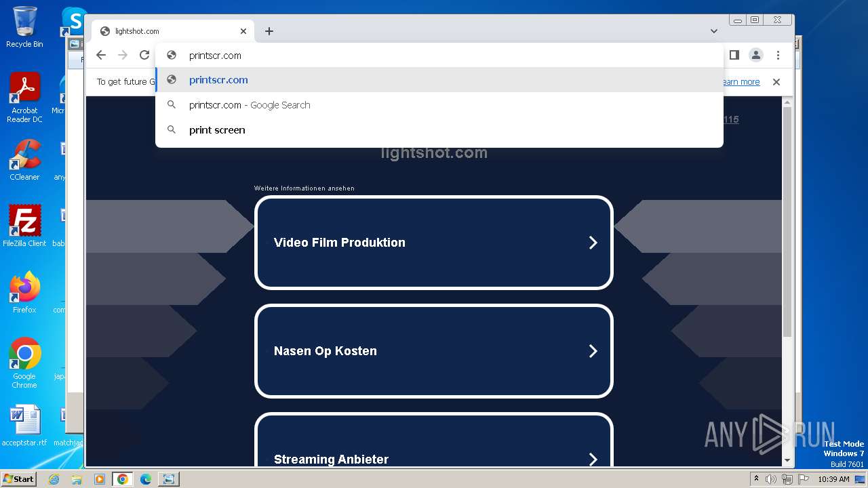Click the globe icon in address bar
Screen dimensions: 868x488
tap(172, 56)
